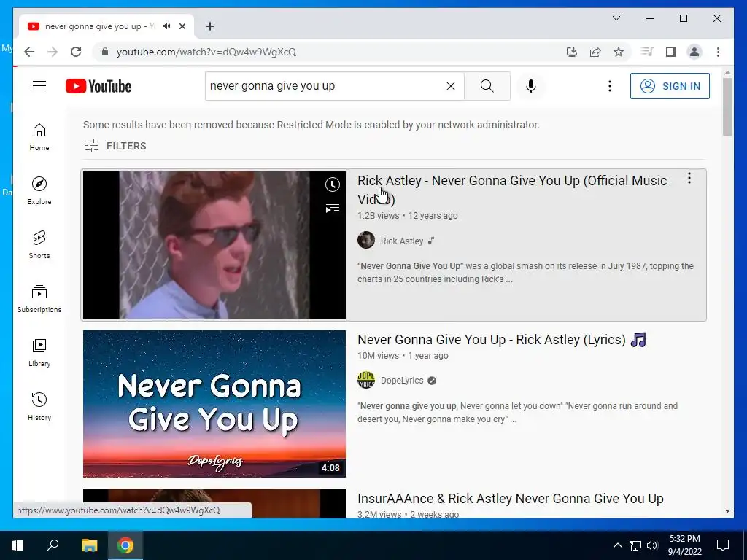Open Windows Start menu
The width and height of the screenshot is (747, 560).
(18, 545)
